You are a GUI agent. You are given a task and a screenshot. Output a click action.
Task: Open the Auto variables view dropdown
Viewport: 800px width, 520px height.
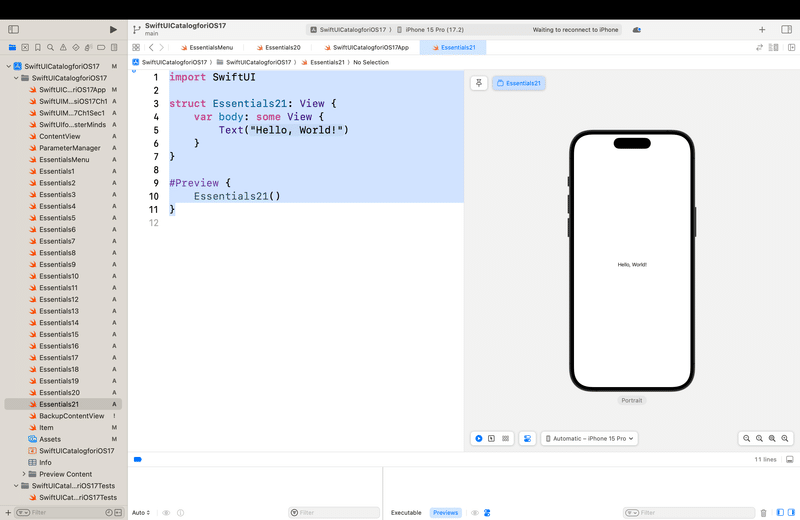(x=141, y=512)
